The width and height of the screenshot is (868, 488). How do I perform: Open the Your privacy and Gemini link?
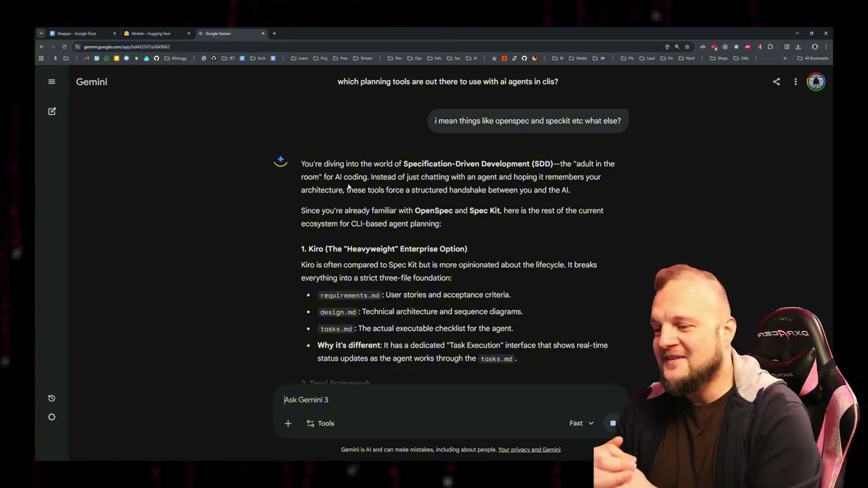click(529, 449)
